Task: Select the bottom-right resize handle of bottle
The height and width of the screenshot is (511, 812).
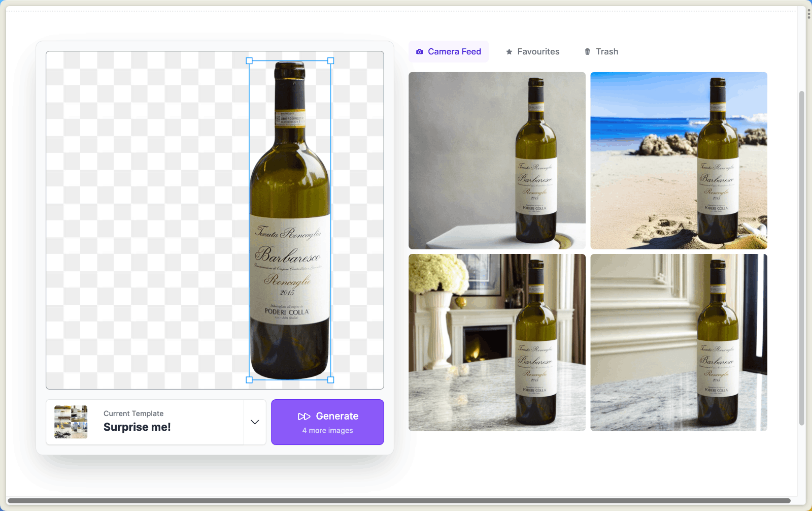Action: (331, 380)
